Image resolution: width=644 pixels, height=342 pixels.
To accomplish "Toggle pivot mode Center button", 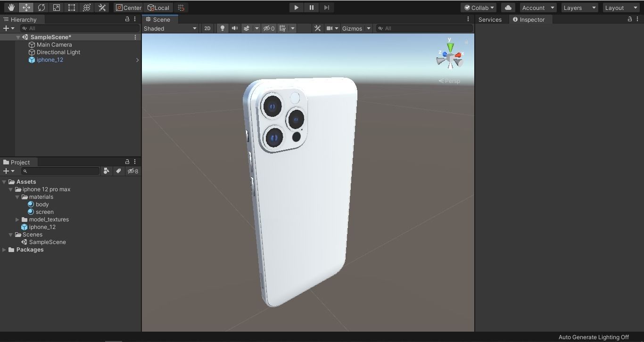I will [x=129, y=8].
